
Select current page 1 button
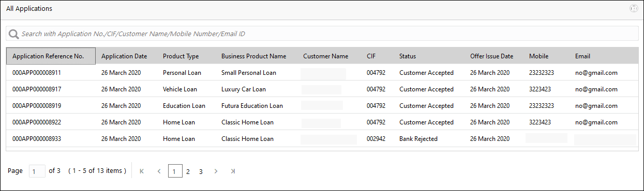tap(175, 171)
